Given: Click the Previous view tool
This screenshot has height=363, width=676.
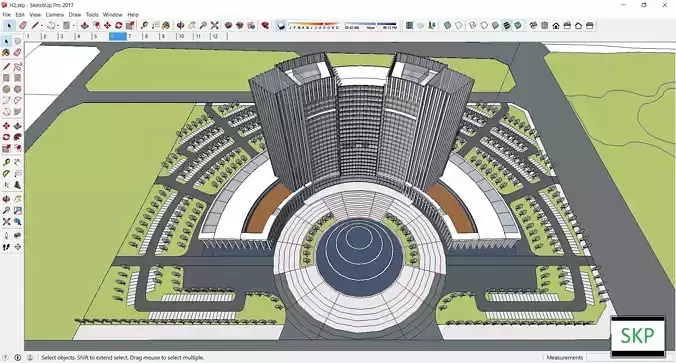Looking at the screenshot, I should pyautogui.click(x=17, y=222).
